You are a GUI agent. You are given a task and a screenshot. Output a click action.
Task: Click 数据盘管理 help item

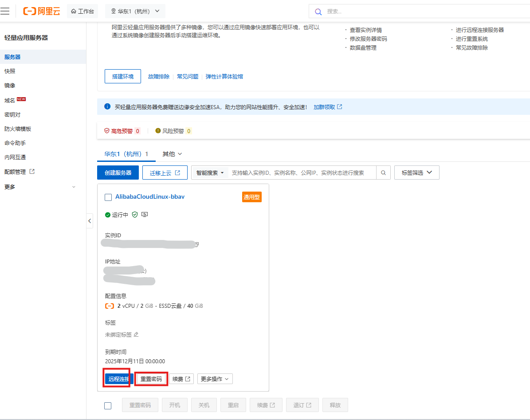[x=363, y=47]
